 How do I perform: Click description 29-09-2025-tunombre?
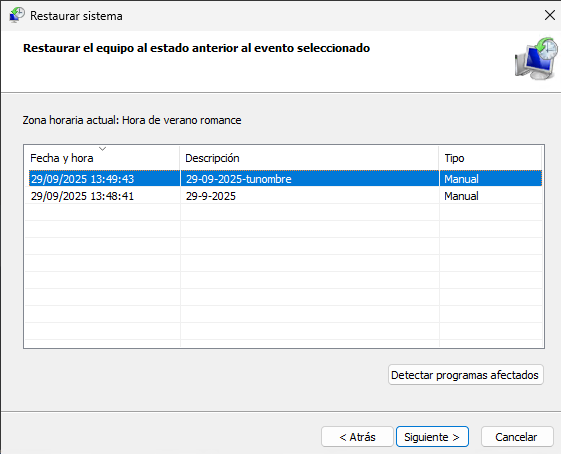point(239,179)
